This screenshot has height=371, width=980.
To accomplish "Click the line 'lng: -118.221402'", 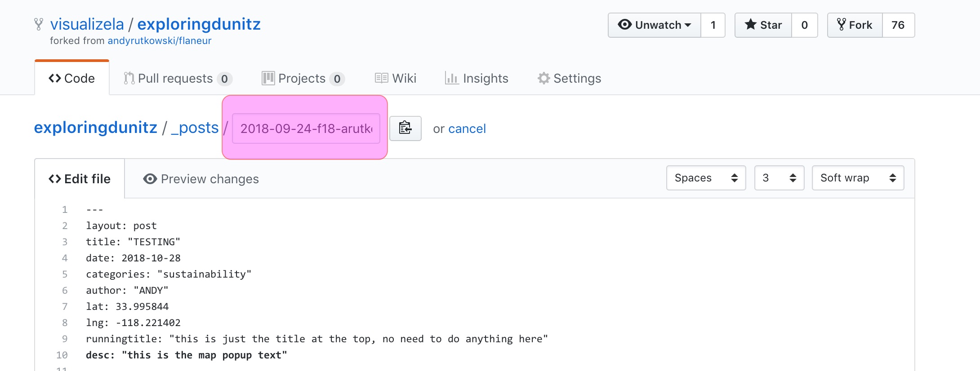I will 133,322.
